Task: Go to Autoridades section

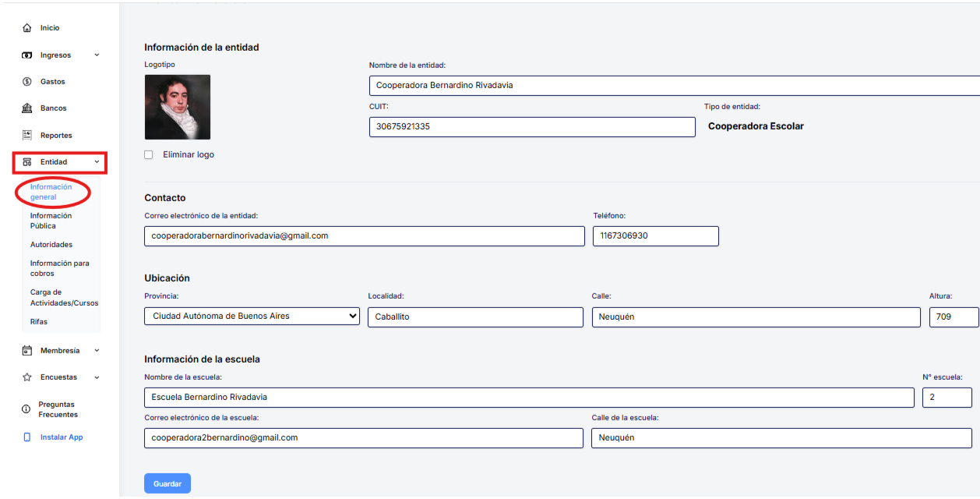Action: (51, 245)
